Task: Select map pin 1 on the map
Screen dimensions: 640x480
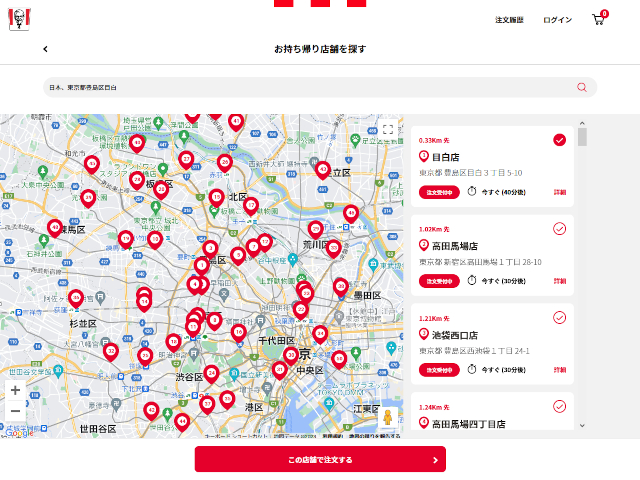Action: (x=202, y=266)
